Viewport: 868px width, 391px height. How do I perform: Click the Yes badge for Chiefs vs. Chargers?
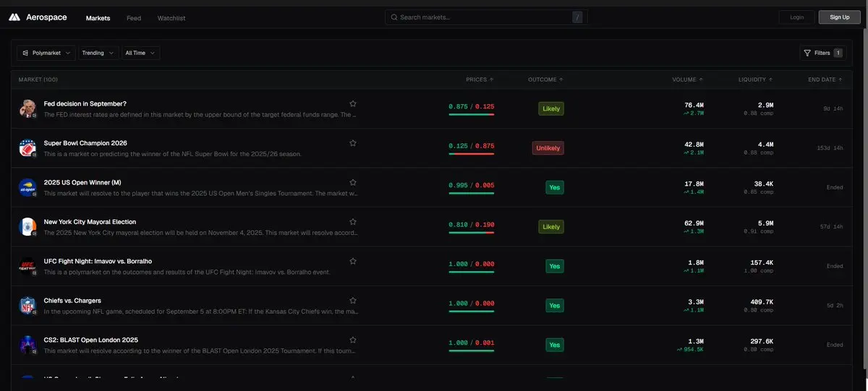coord(555,306)
